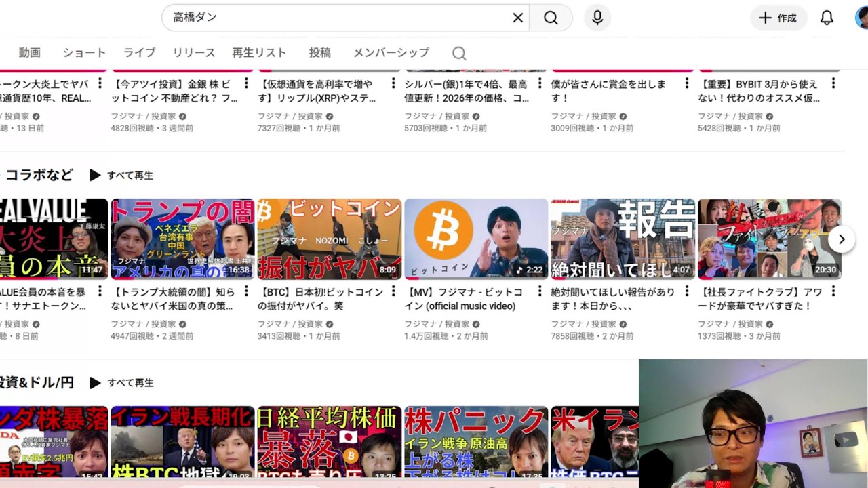Open the メンバーシップ tab
This screenshot has width=868, height=488.
(391, 53)
